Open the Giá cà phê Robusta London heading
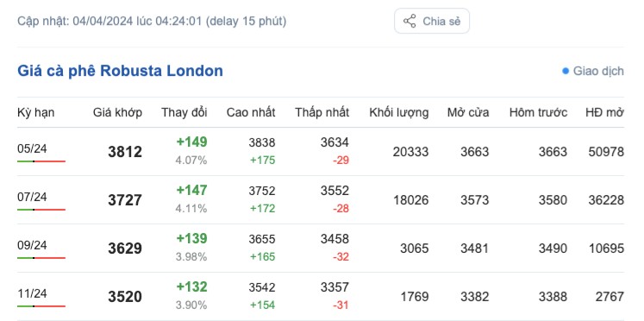The height and width of the screenshot is (321, 644). (121, 71)
